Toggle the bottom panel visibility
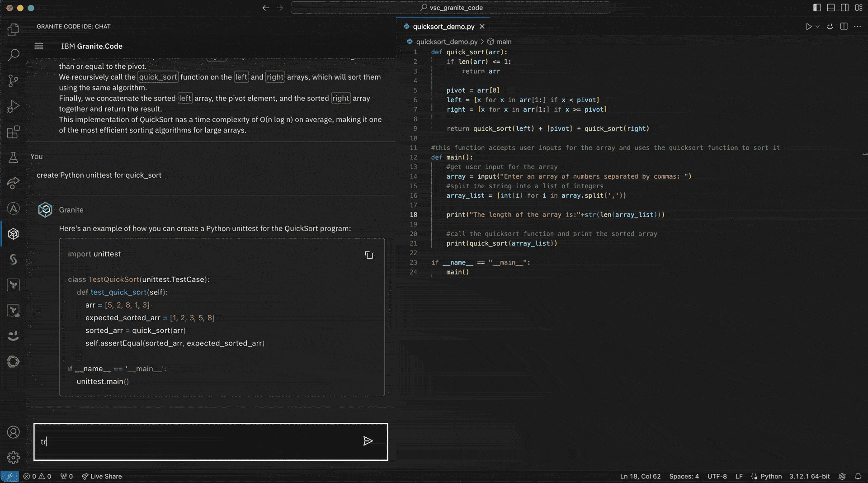Image resolution: width=868 pixels, height=483 pixels. [830, 7]
